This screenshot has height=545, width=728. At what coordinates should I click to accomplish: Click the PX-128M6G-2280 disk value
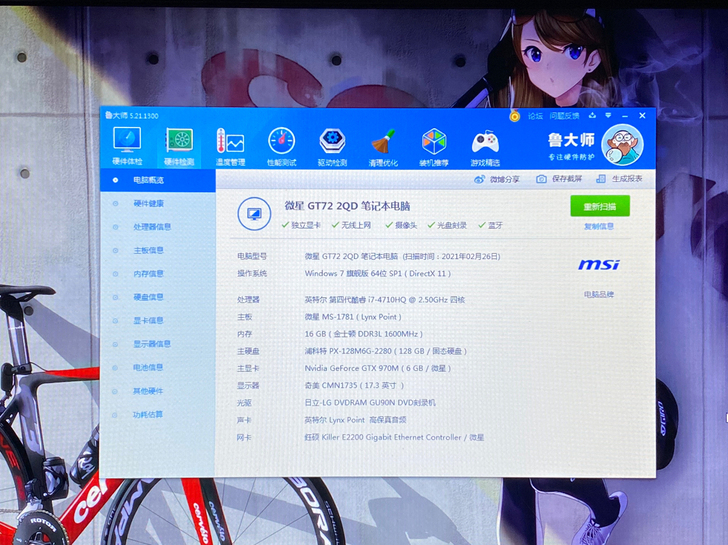(x=385, y=351)
